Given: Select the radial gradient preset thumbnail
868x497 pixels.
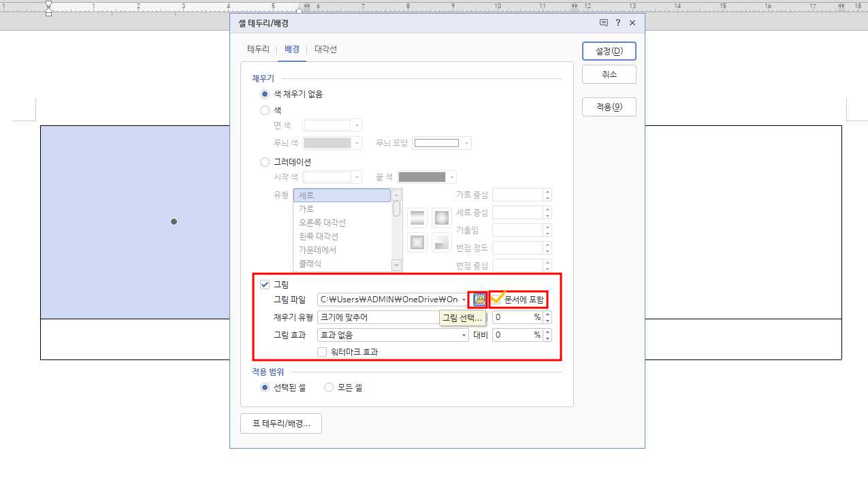Looking at the screenshot, I should click(442, 218).
